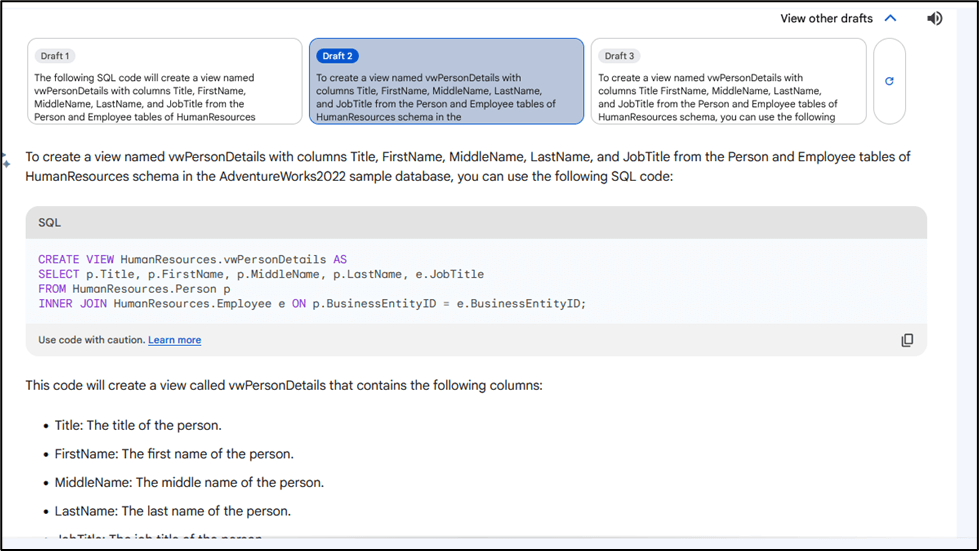Image resolution: width=979 pixels, height=551 pixels.
Task: Click the LastName bullet item
Action: pos(172,511)
